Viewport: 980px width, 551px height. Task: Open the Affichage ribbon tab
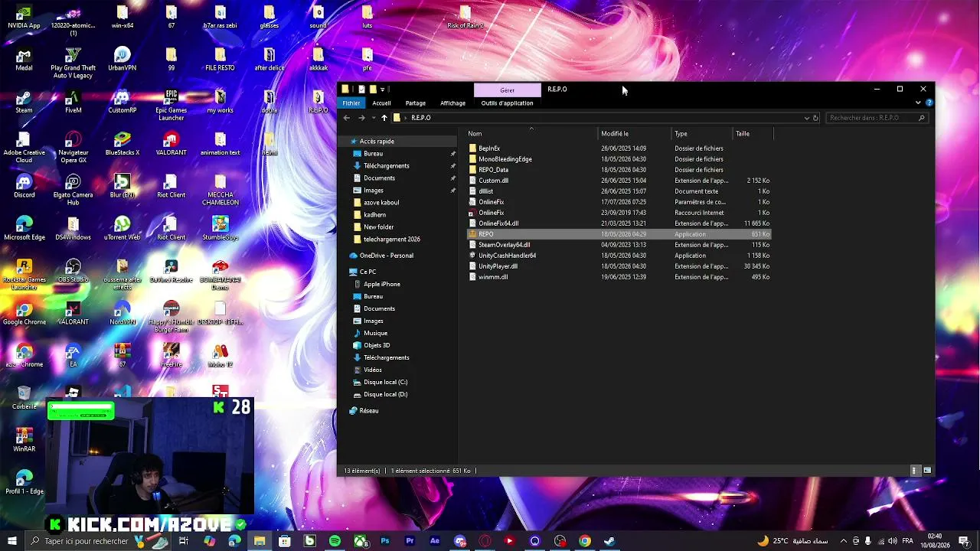452,103
